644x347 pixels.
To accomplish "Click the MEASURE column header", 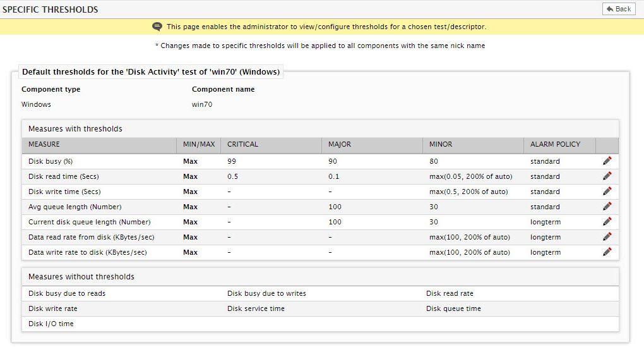I will [44, 144].
